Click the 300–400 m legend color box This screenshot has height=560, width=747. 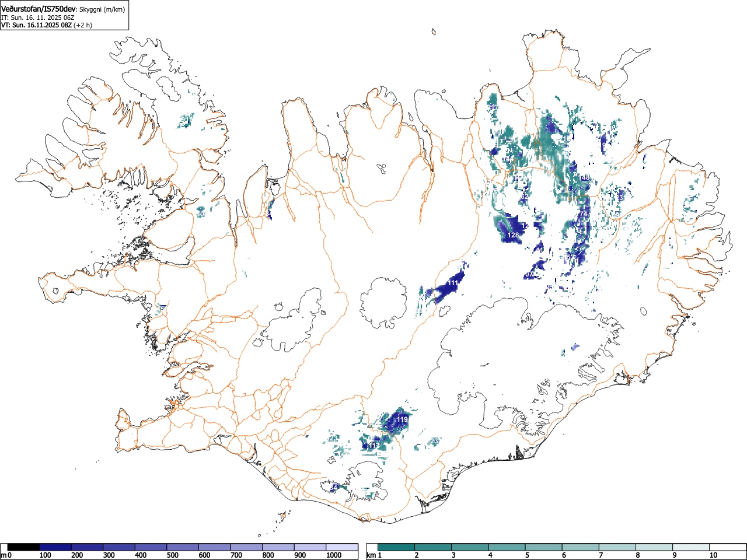pos(119,547)
